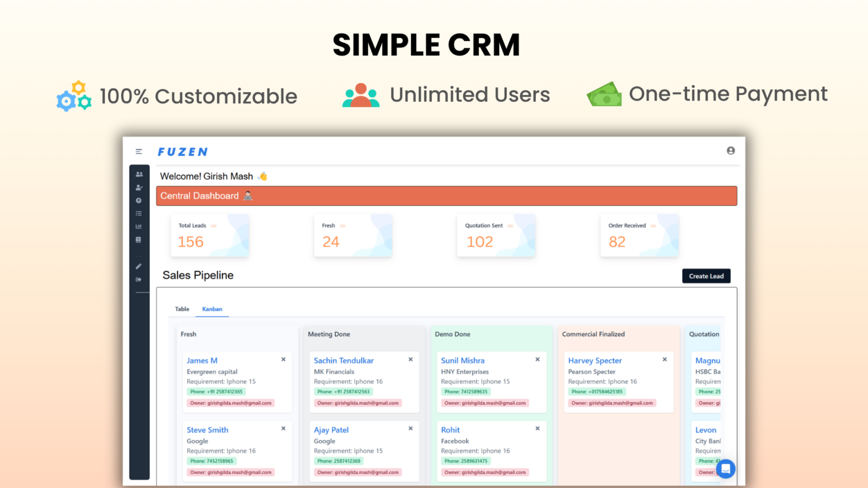This screenshot has height=488, width=868.
Task: Open the user-check sidebar icon
Action: tap(139, 188)
